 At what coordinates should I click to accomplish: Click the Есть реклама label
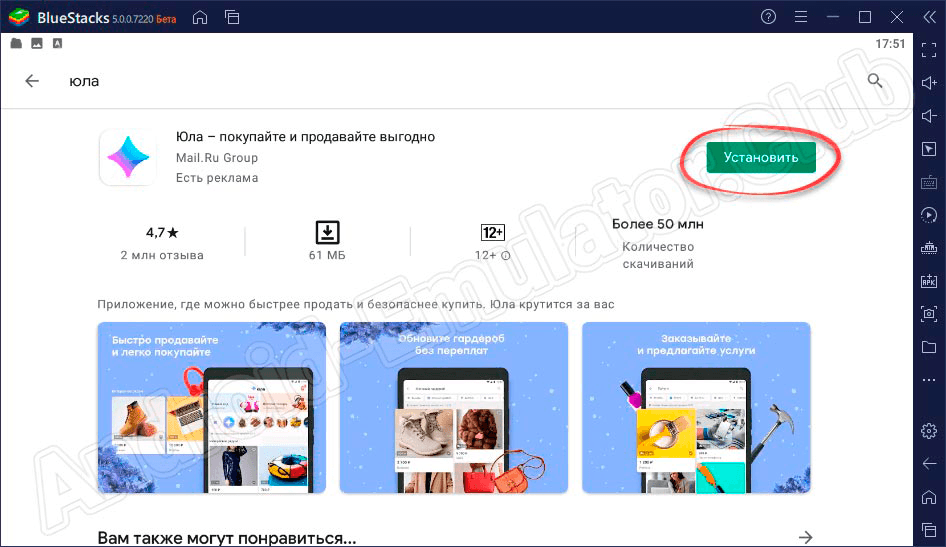[217, 178]
